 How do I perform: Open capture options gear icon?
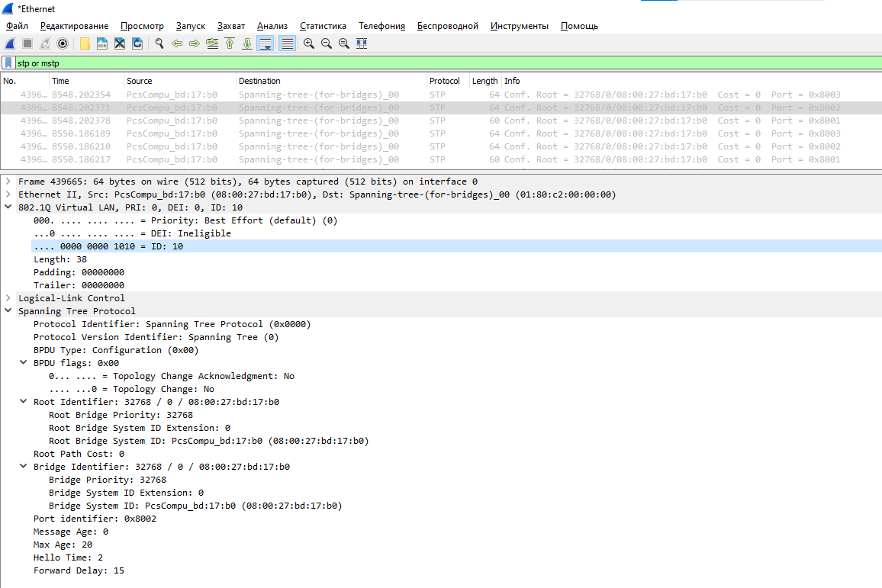(x=63, y=43)
